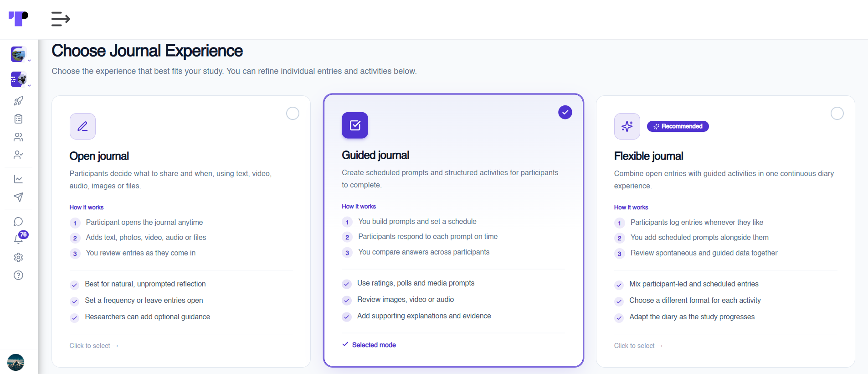Select the Flexible journal radio button
This screenshot has height=374, width=868.
click(837, 113)
